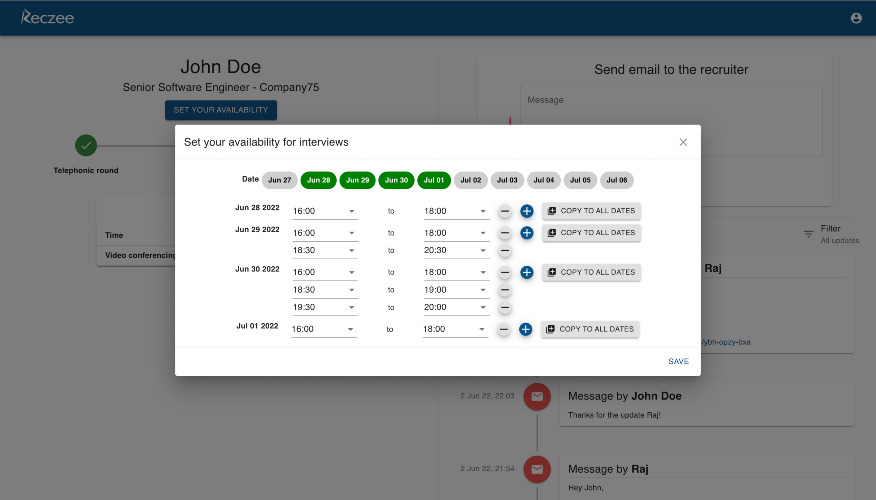Open Jun 29 start time 18:30 dropdown

[325, 250]
